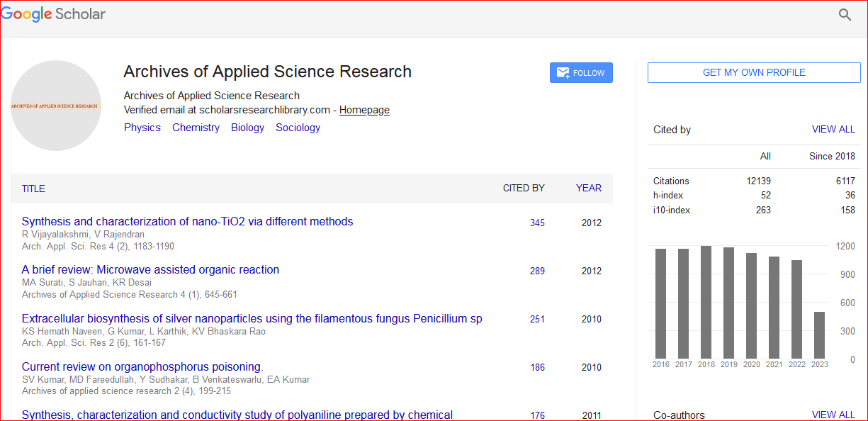Open the organophosphorus poisoning review article
868x421 pixels.
point(142,366)
